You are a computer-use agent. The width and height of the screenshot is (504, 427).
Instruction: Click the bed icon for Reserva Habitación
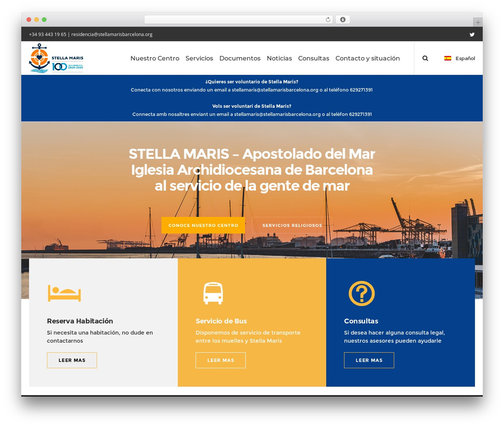pos(64,293)
